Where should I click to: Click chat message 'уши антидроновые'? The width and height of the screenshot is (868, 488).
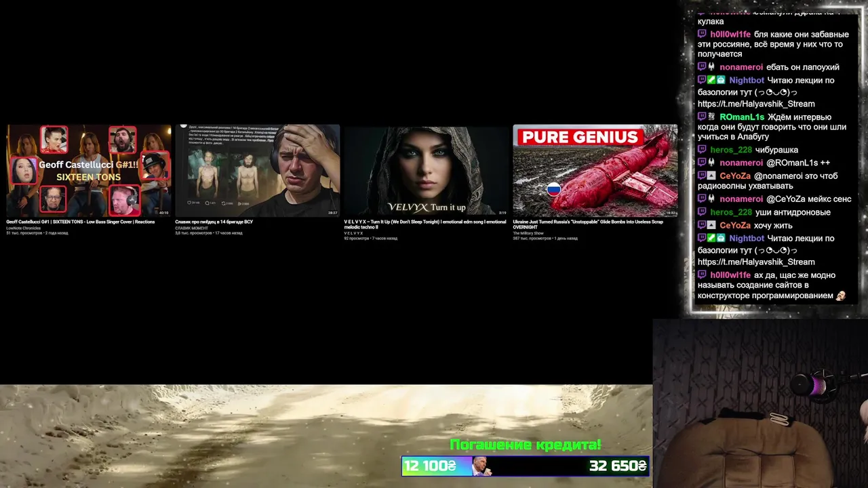[x=793, y=212]
